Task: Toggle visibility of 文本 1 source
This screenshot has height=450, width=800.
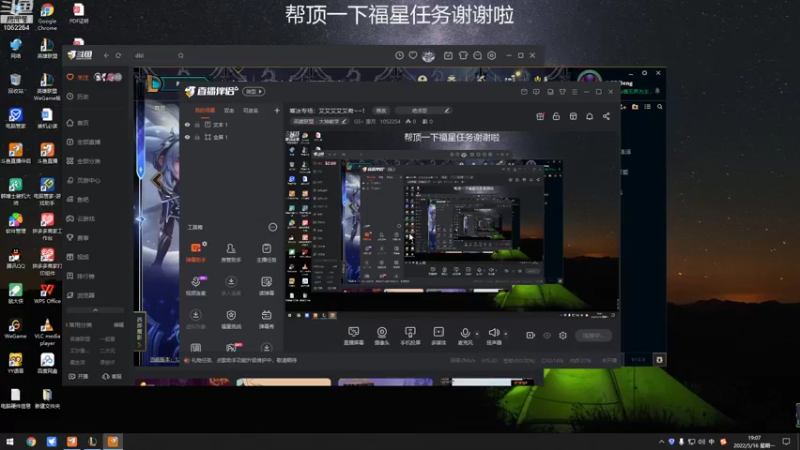Action: 187,124
